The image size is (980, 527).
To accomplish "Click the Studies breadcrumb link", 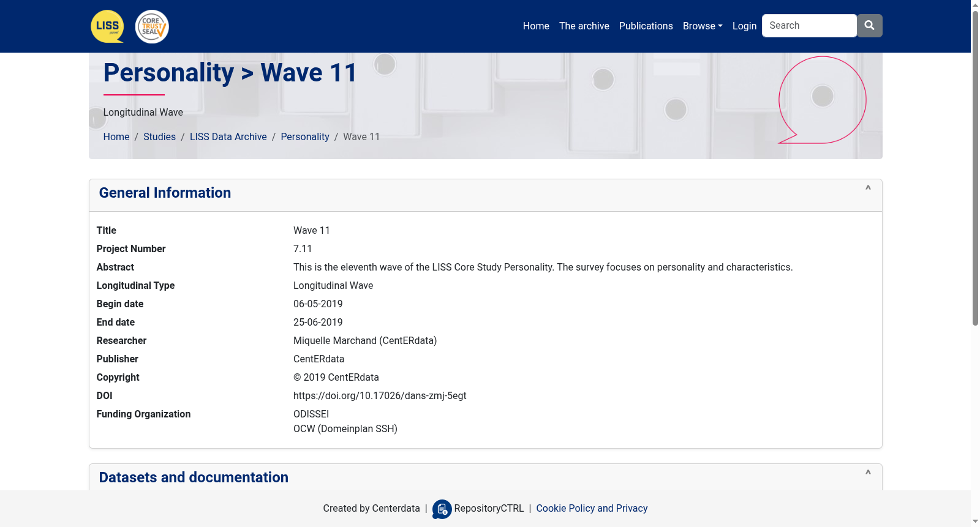I will click(159, 136).
